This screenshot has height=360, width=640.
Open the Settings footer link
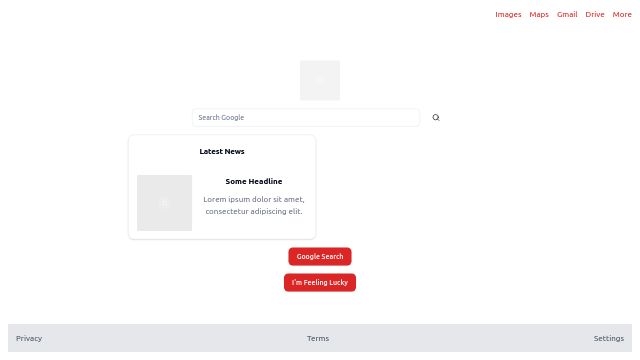point(609,338)
